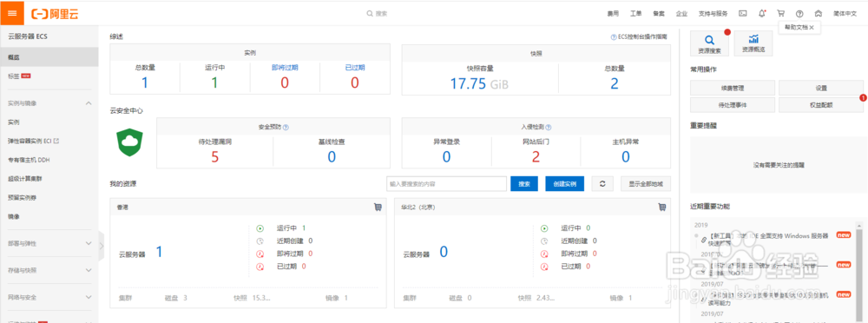Click the 设置 button
Screen dimensions: 868x323
821,88
